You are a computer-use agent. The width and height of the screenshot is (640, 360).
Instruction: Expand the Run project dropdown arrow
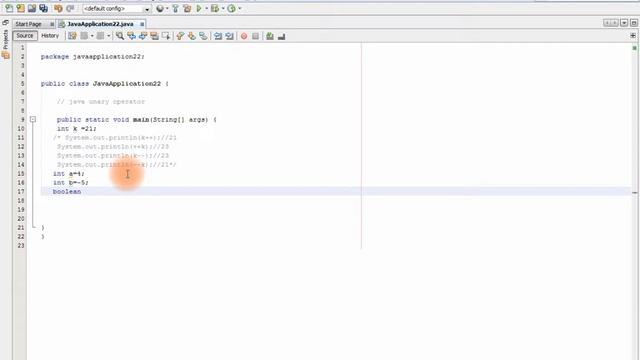click(207, 9)
